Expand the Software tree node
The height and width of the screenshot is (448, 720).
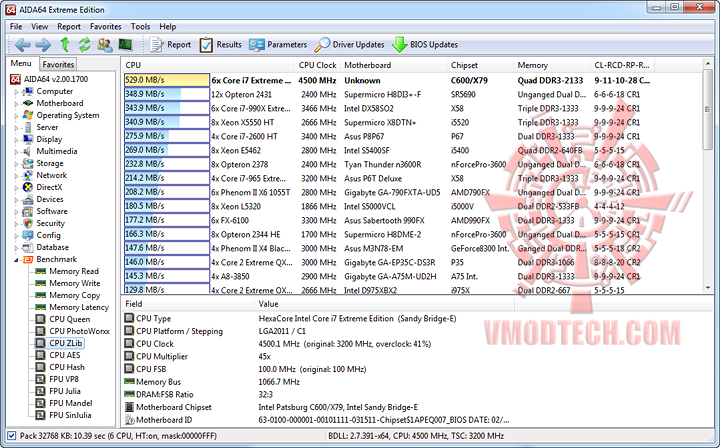(16, 212)
